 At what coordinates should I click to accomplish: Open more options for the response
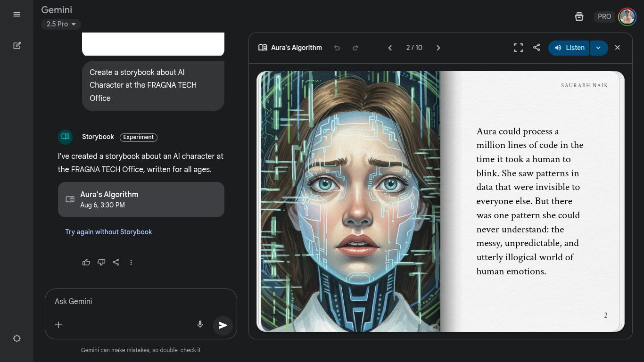point(131,262)
